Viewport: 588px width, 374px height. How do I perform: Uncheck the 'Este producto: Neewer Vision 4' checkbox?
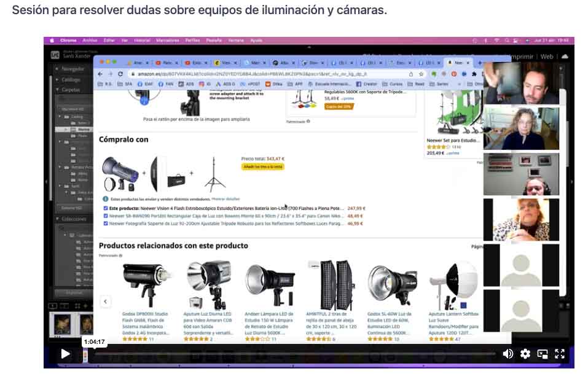pos(106,208)
